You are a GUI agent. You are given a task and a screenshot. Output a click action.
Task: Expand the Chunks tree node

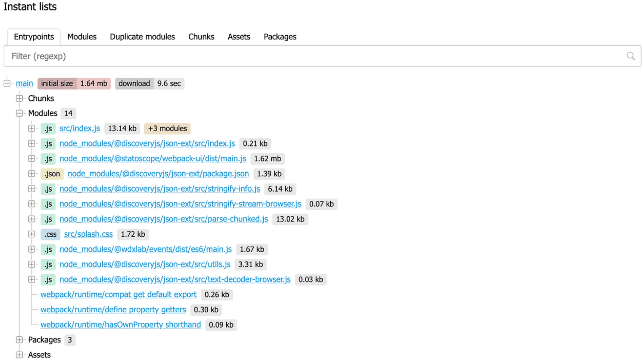point(19,98)
